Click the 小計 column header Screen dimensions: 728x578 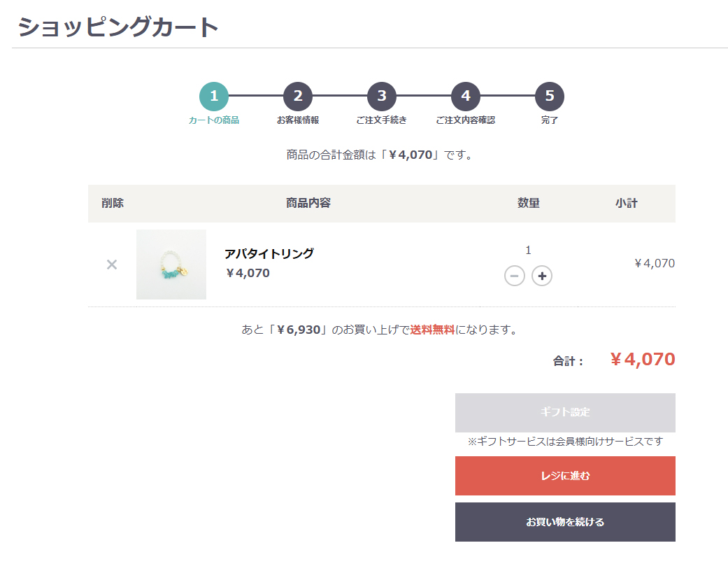tap(627, 203)
